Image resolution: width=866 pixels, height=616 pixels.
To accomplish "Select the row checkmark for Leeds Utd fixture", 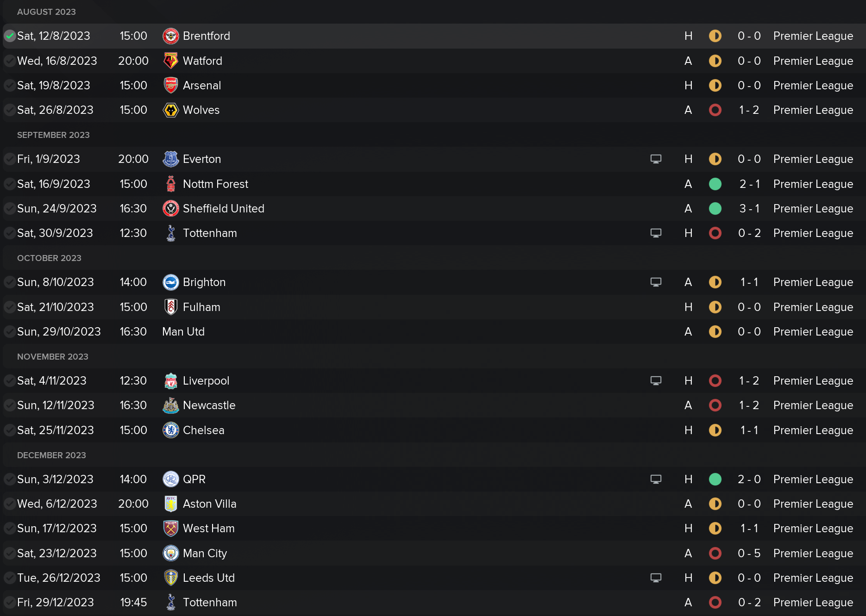I will click(10, 578).
